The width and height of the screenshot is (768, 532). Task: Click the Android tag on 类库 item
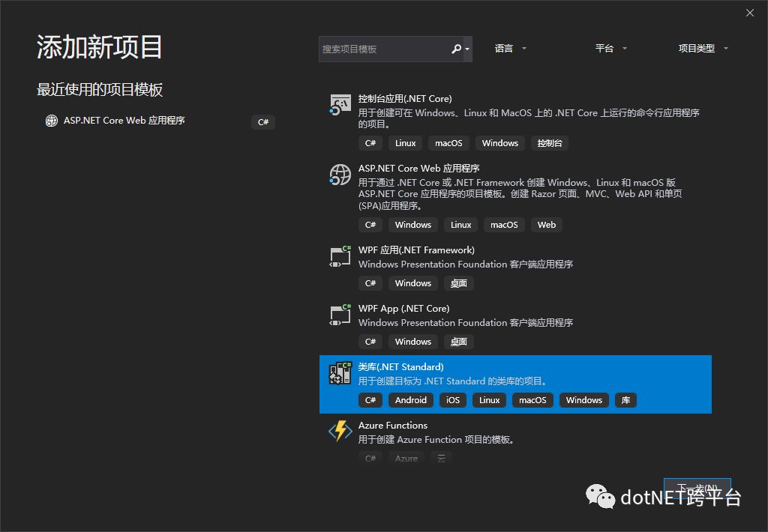point(411,400)
